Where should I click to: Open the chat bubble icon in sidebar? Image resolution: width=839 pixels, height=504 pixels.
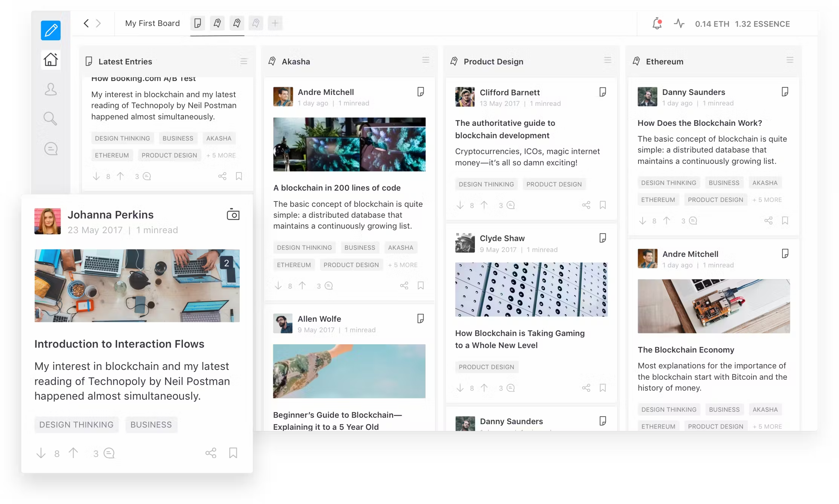click(51, 148)
